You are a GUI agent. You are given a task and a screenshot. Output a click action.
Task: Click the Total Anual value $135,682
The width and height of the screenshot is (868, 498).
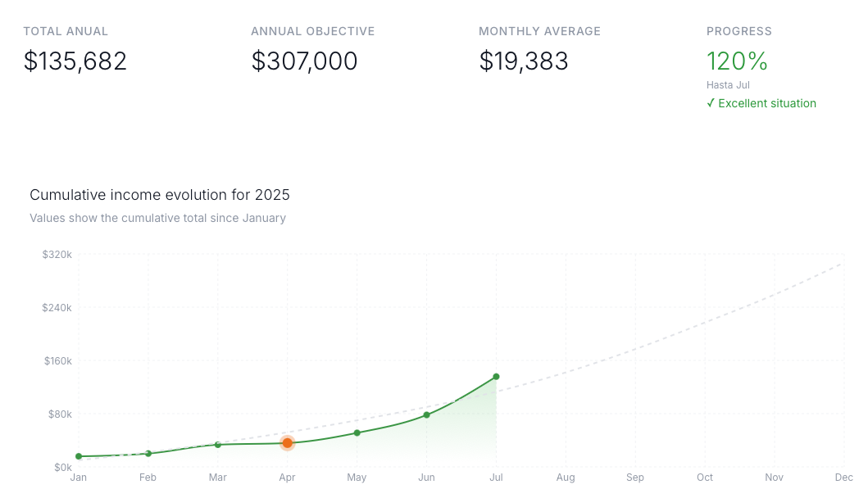(x=75, y=61)
